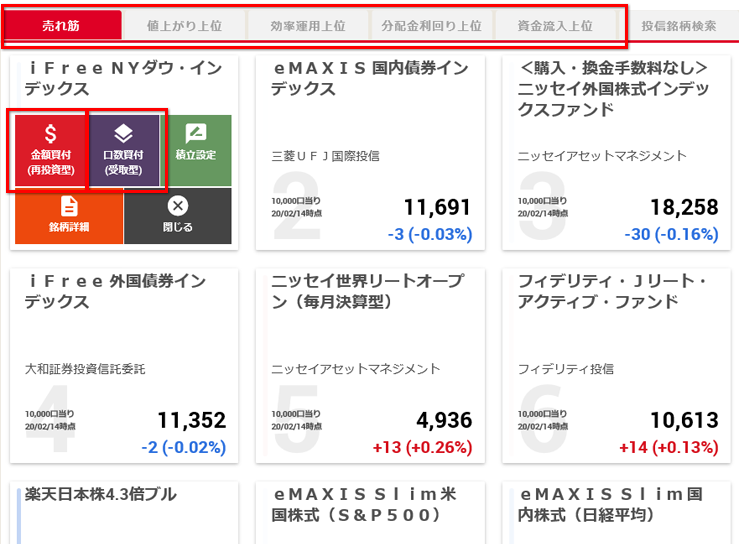This screenshot has height=546, width=739.
Task: Click the price 18,258
Action: coord(684,207)
